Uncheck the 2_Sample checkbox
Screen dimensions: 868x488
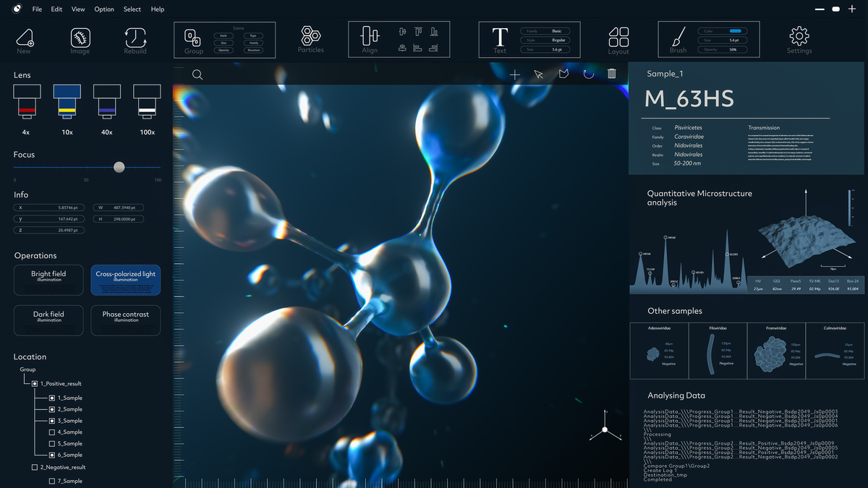pos(51,409)
